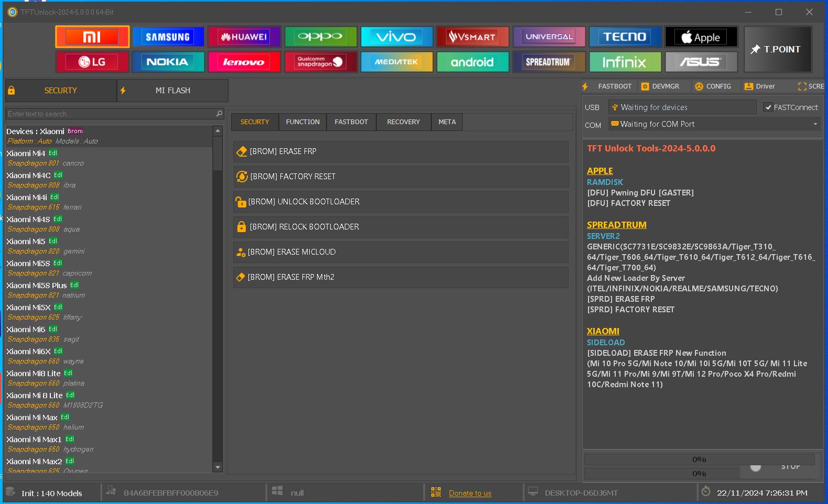The image size is (828, 504).
Task: Select the SECURTY sub-tab
Action: coord(255,122)
